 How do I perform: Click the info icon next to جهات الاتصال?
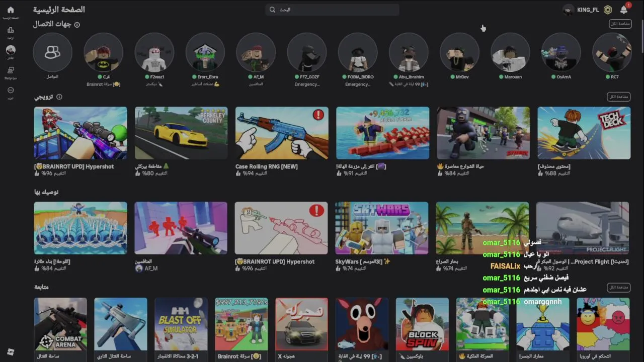click(x=77, y=24)
